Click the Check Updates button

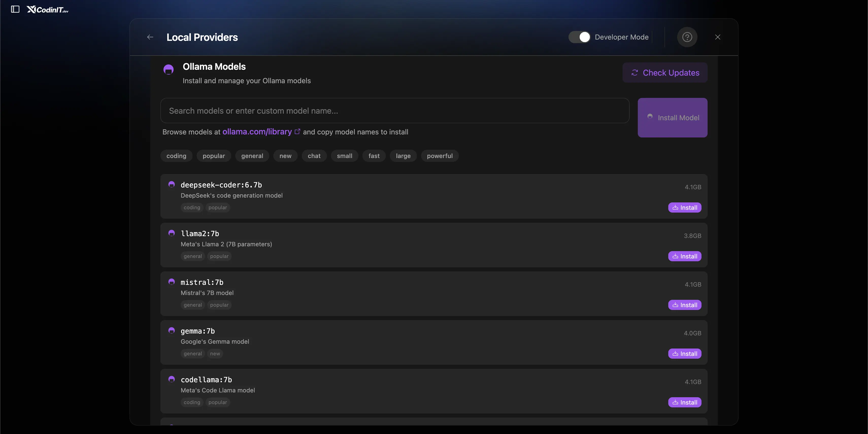click(x=665, y=73)
